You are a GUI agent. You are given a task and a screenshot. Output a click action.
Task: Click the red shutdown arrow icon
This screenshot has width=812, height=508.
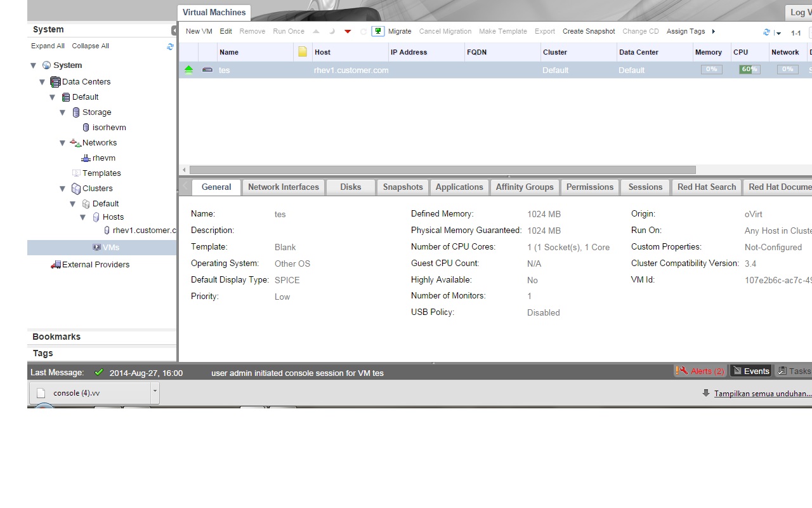(348, 31)
